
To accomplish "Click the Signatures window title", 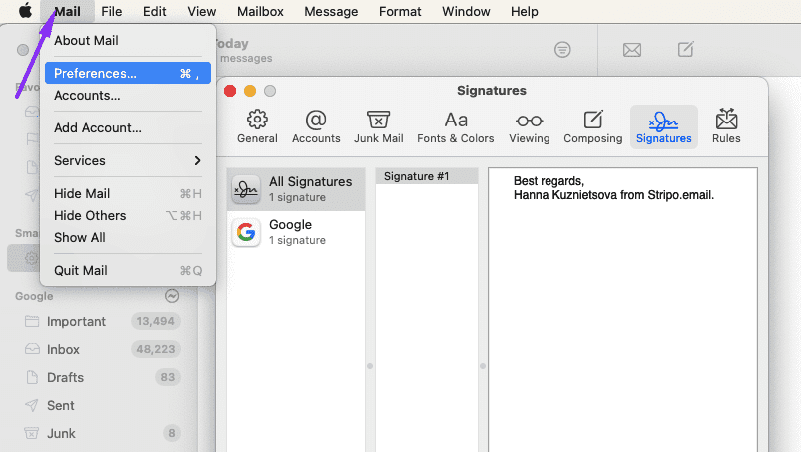I will (491, 90).
